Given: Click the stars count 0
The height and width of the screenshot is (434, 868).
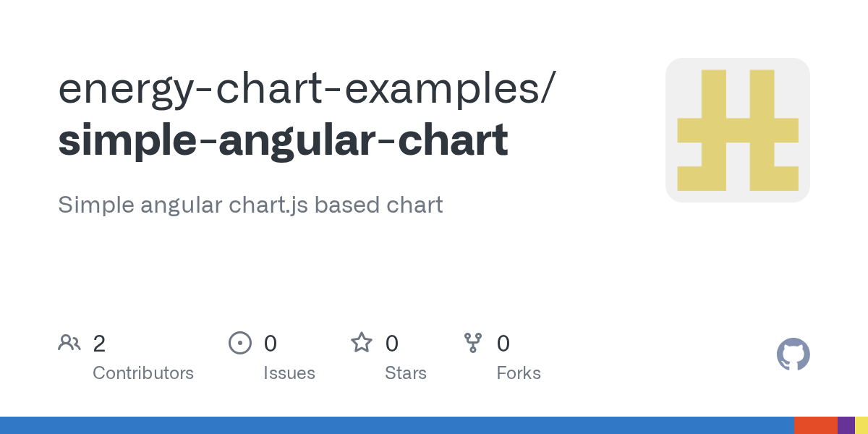Looking at the screenshot, I should (391, 344).
